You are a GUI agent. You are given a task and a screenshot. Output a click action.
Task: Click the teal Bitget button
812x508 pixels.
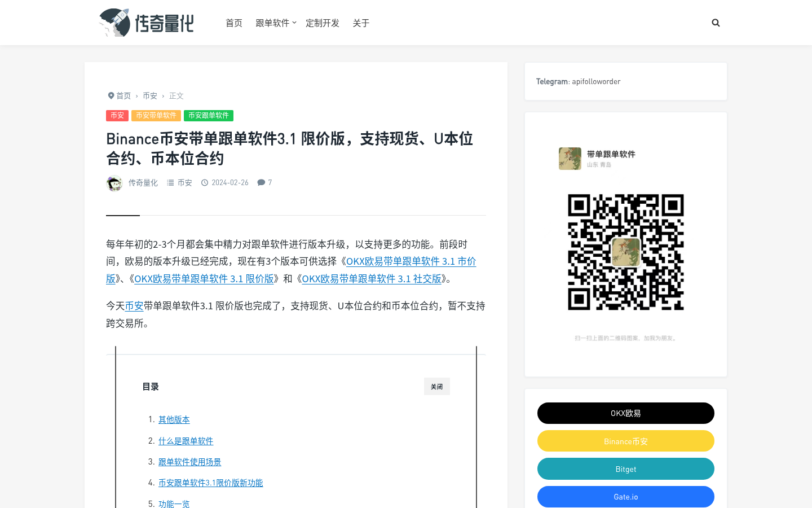[x=626, y=469]
